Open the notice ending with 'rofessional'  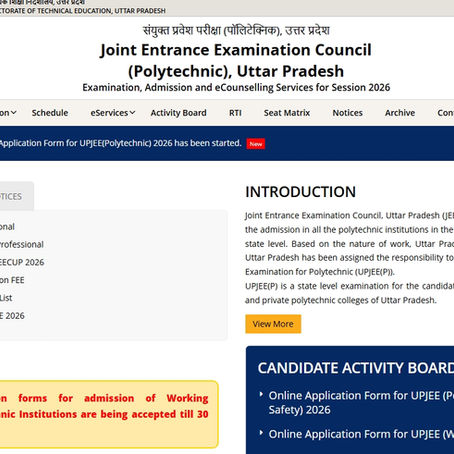point(22,244)
